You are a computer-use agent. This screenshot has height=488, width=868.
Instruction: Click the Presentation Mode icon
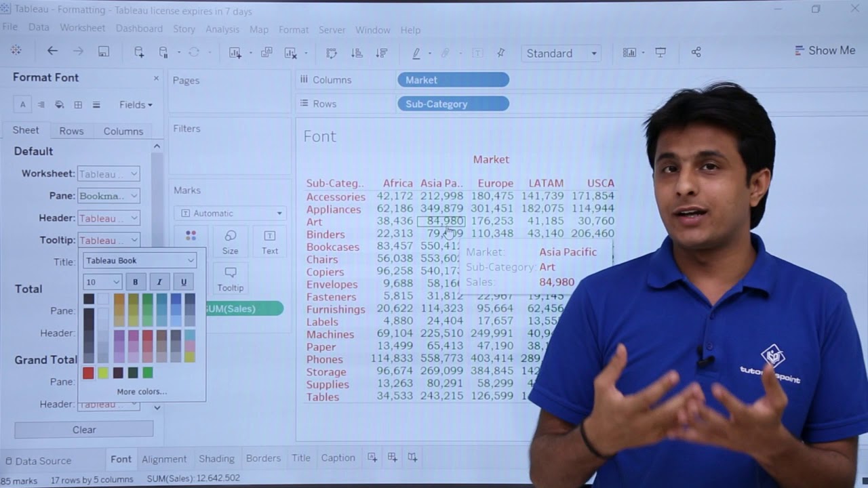[660, 52]
